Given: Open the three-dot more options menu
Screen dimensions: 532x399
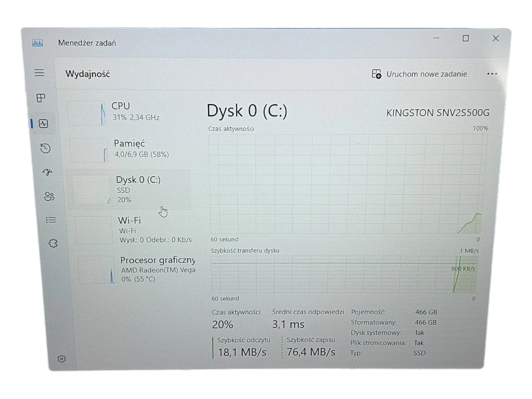Looking at the screenshot, I should pos(492,74).
